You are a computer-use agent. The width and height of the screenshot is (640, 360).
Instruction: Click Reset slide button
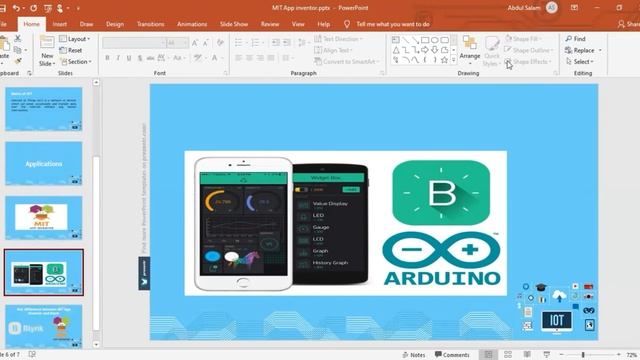point(71,50)
